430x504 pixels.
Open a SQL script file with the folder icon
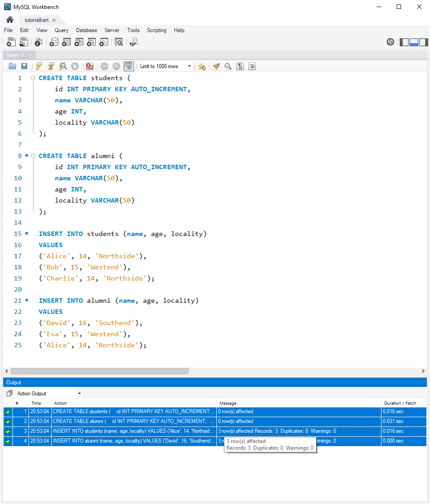click(12, 66)
